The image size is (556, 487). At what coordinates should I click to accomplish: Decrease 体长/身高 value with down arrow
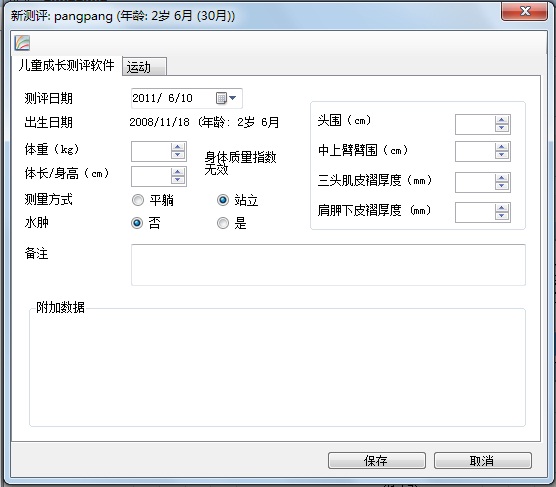tap(178, 180)
